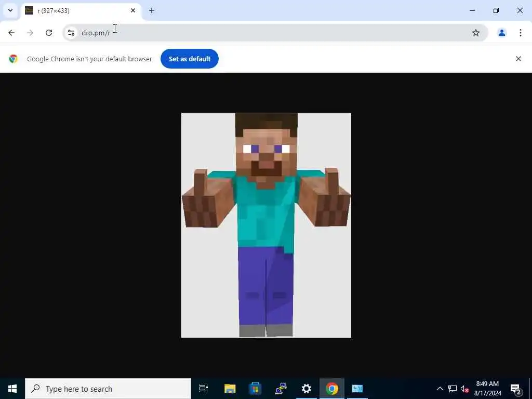The image size is (532, 399).
Task: Set Chrome as default browser
Action: pyautogui.click(x=189, y=59)
